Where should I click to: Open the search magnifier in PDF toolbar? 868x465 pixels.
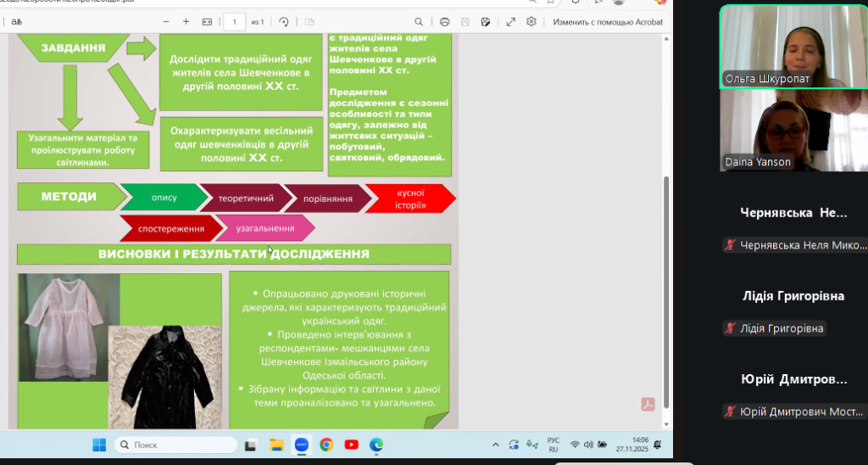tap(419, 22)
